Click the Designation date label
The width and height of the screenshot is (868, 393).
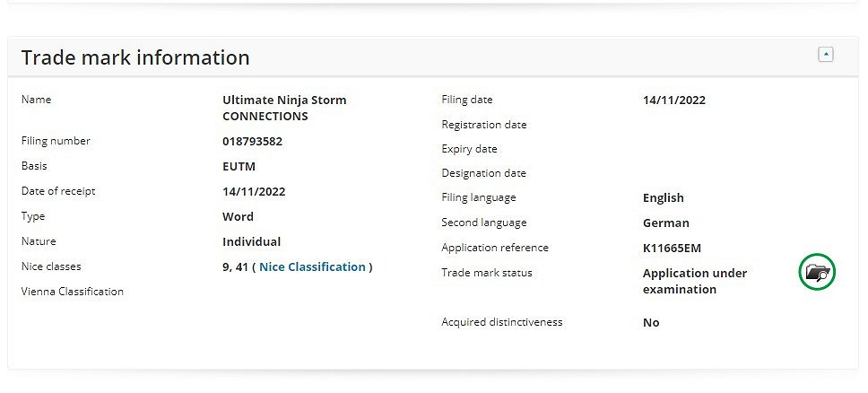(484, 173)
